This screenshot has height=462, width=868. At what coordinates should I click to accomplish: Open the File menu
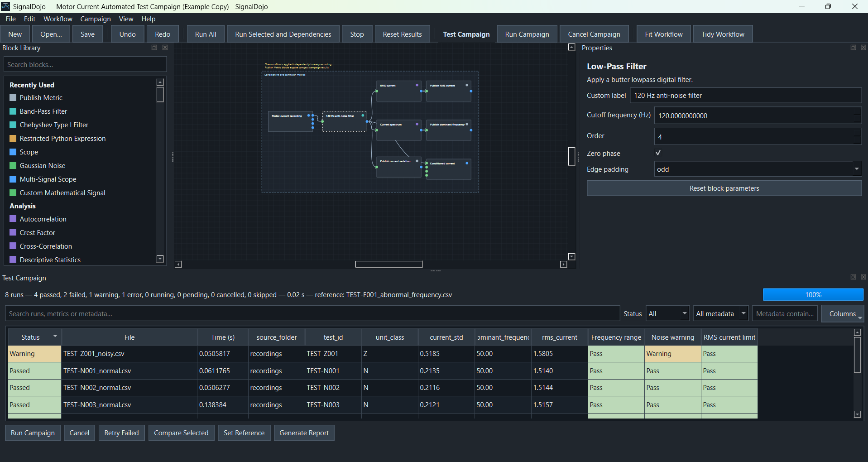click(x=10, y=19)
